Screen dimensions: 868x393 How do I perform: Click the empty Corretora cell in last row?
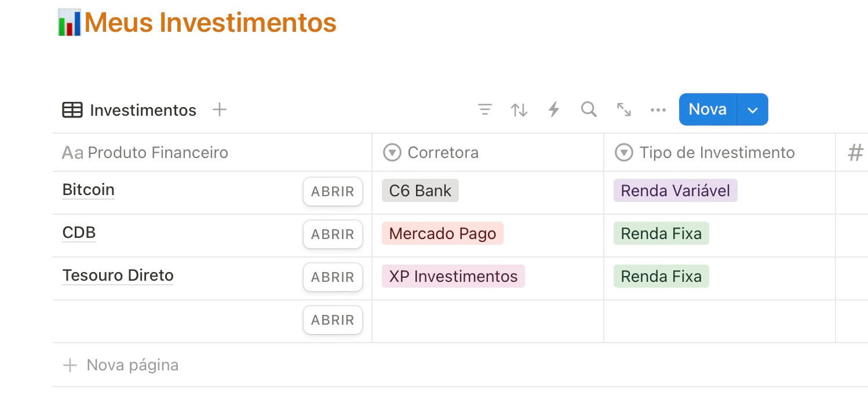point(487,321)
